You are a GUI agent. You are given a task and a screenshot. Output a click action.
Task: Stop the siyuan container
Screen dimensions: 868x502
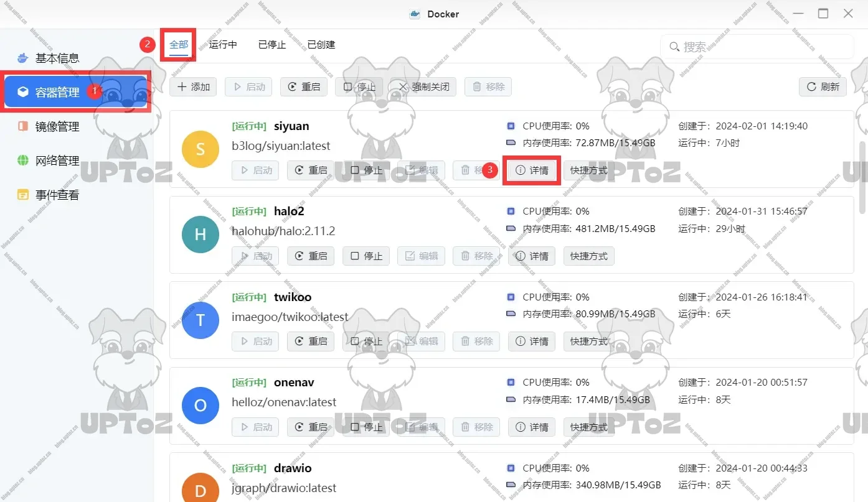[x=366, y=170]
